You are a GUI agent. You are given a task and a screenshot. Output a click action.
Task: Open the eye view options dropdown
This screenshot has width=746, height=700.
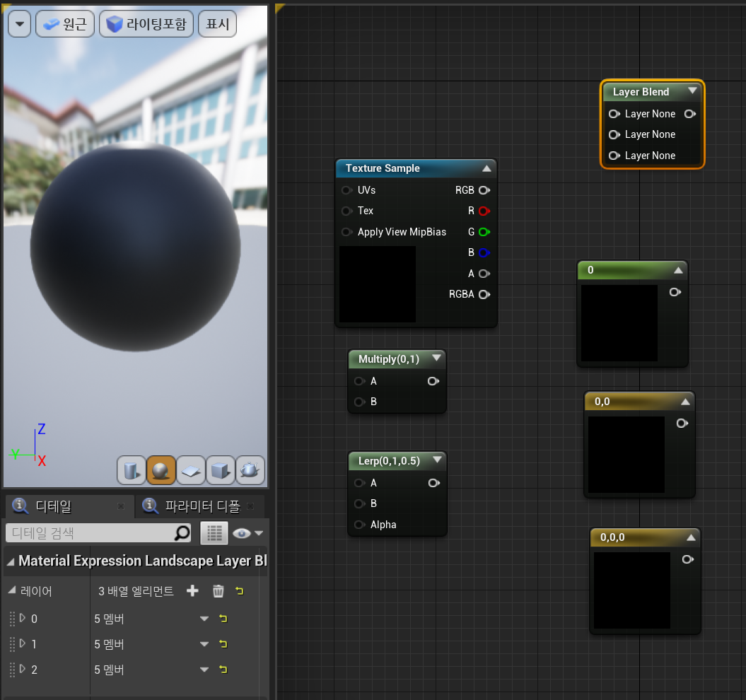click(x=248, y=533)
